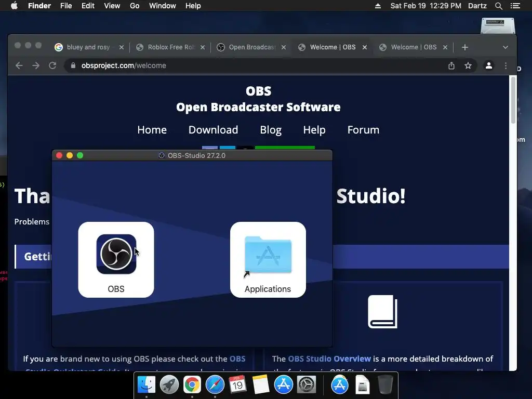Screen dimensions: 532x399
Task: Open App Store from the Dock
Action: click(x=283, y=385)
